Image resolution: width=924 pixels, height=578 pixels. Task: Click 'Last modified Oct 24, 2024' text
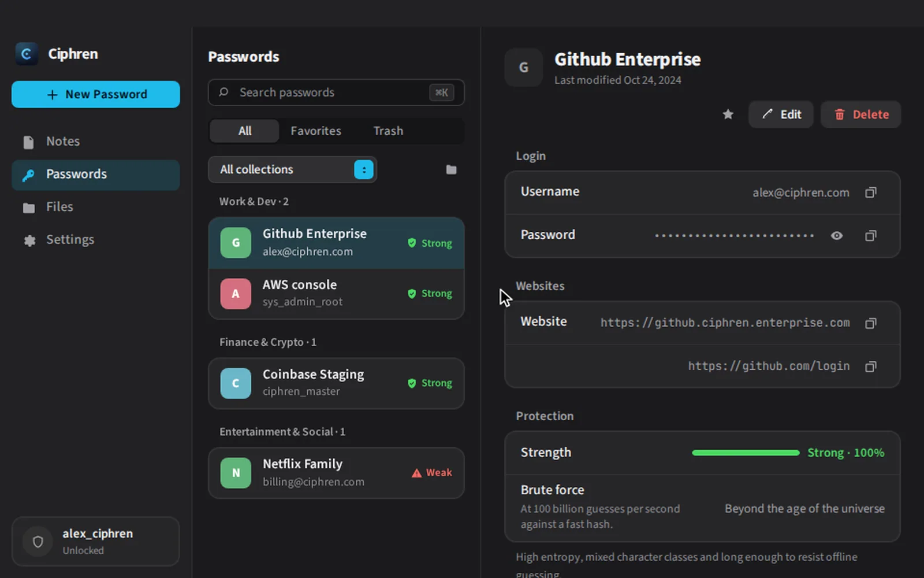point(618,80)
